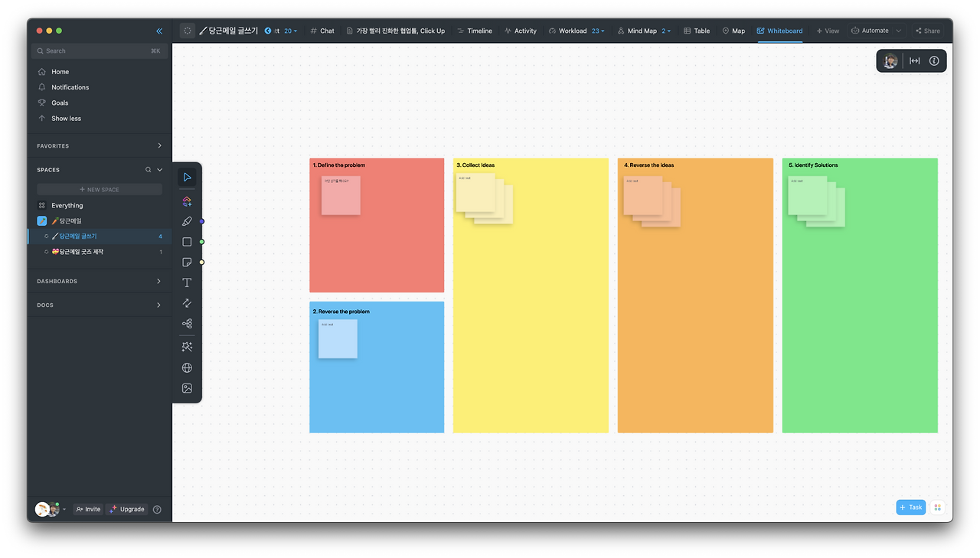Pick the purple pen color dot
Screen dimensions: 980x558
click(x=202, y=221)
